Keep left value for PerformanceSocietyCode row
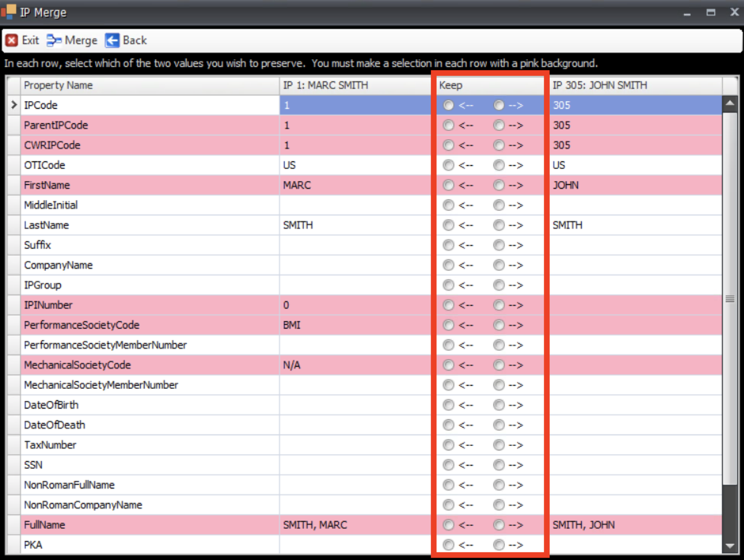Image resolution: width=744 pixels, height=560 pixels. pyautogui.click(x=449, y=325)
